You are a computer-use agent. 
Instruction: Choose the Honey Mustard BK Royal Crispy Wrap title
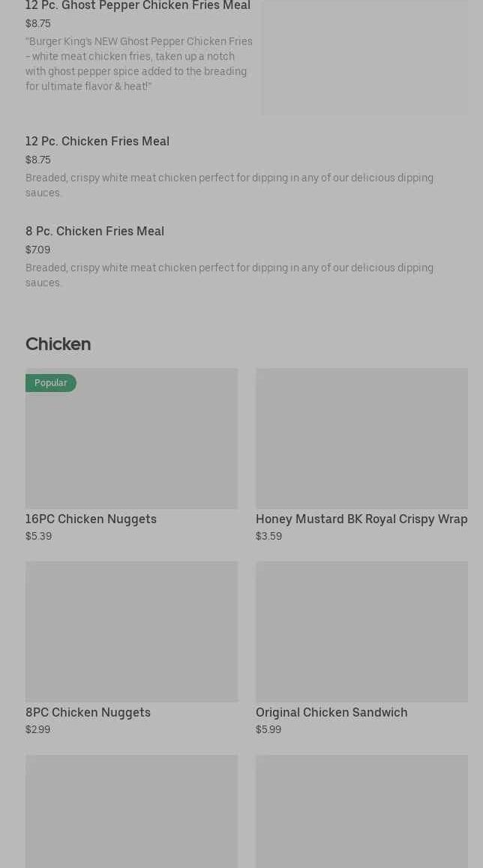[361, 519]
